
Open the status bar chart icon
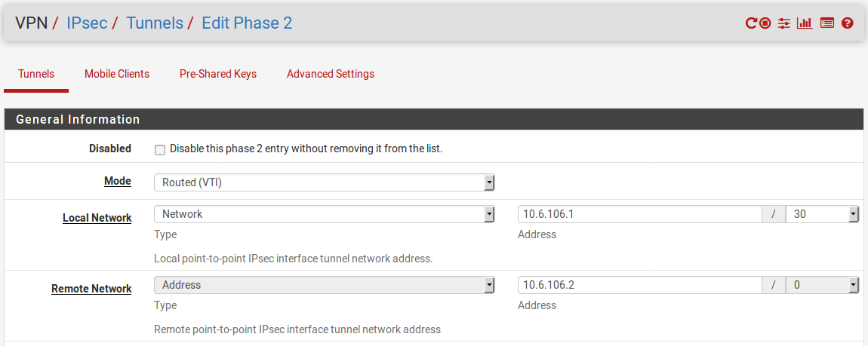[x=805, y=23]
